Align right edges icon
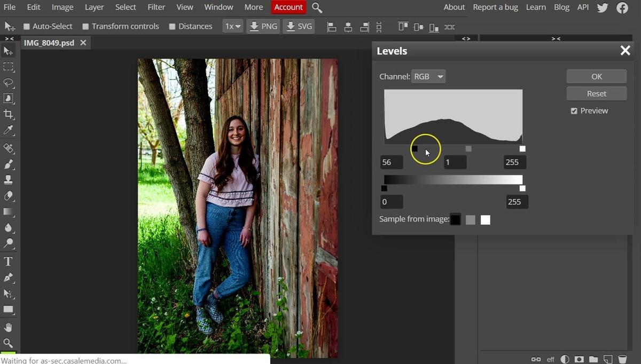The height and width of the screenshot is (364, 641). tap(364, 27)
